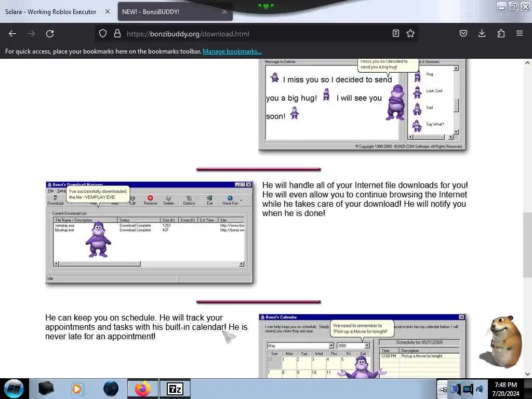Image resolution: width=532 pixels, height=399 pixels.
Task: Open the black box taskbar icon
Action: pyautogui.click(x=46, y=389)
